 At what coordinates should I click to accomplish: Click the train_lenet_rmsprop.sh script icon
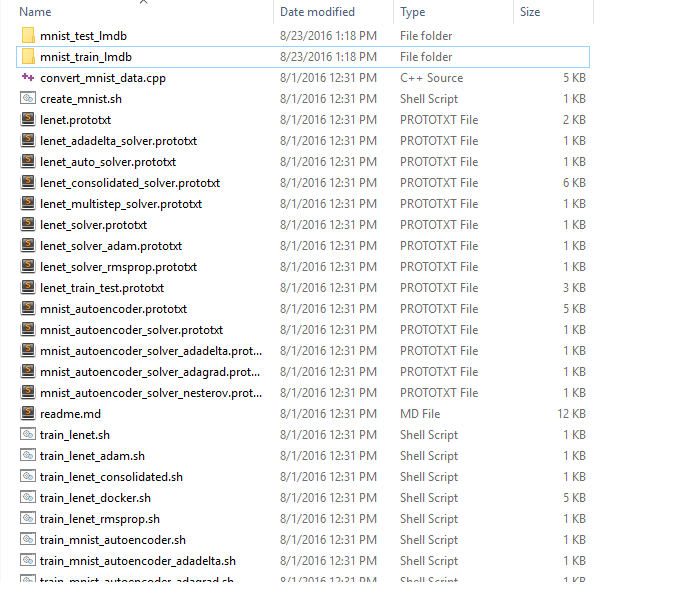pos(28,518)
